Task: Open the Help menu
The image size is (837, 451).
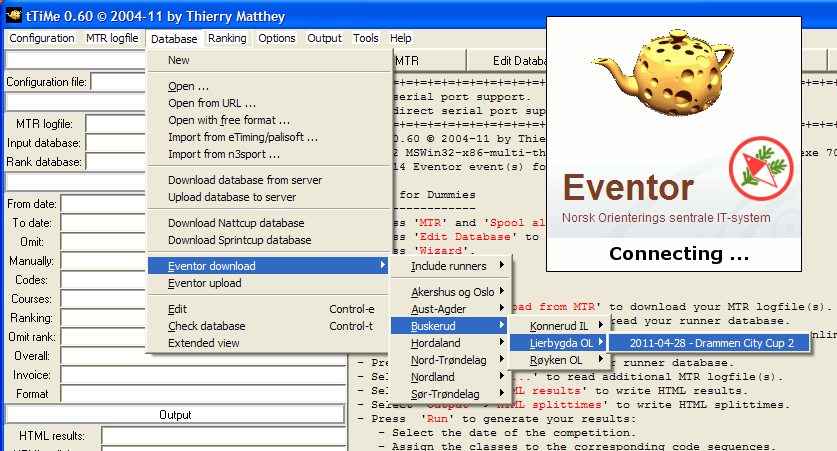Action: click(400, 38)
